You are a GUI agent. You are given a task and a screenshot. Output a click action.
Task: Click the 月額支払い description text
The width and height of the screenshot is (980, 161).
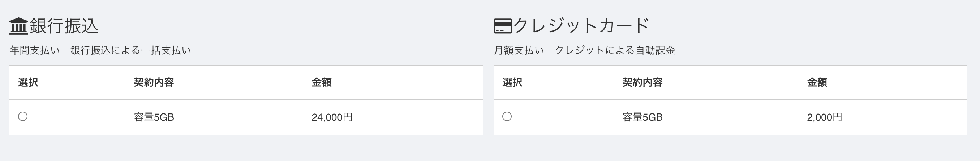519,50
